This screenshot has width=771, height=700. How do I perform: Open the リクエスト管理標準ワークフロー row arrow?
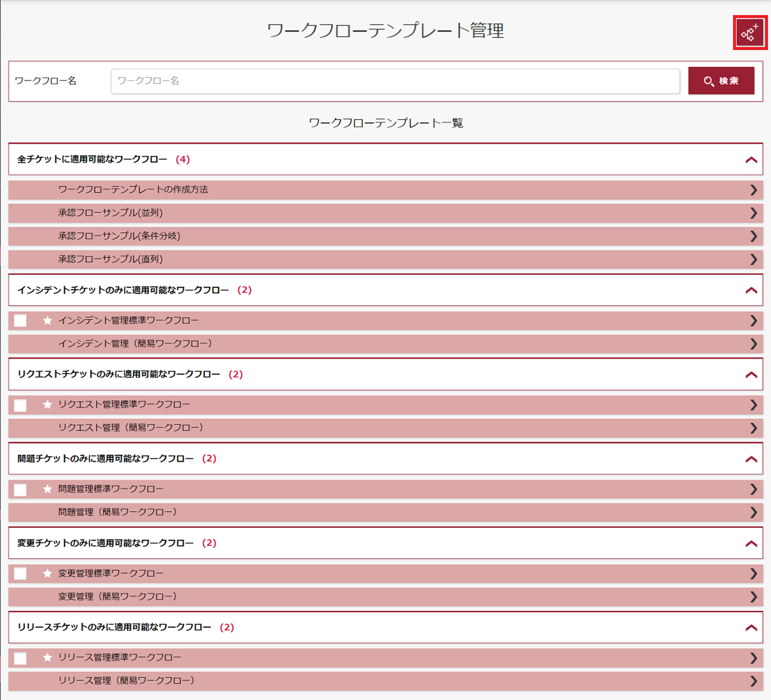click(753, 405)
